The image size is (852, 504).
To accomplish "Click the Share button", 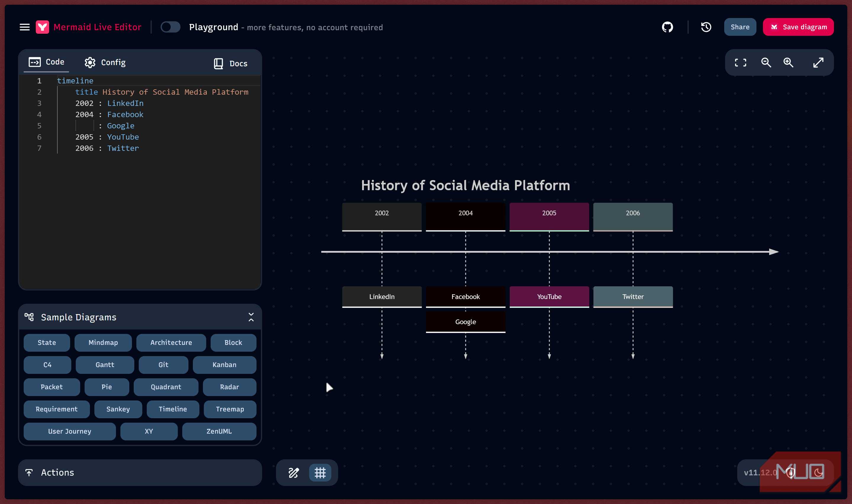I will click(740, 27).
